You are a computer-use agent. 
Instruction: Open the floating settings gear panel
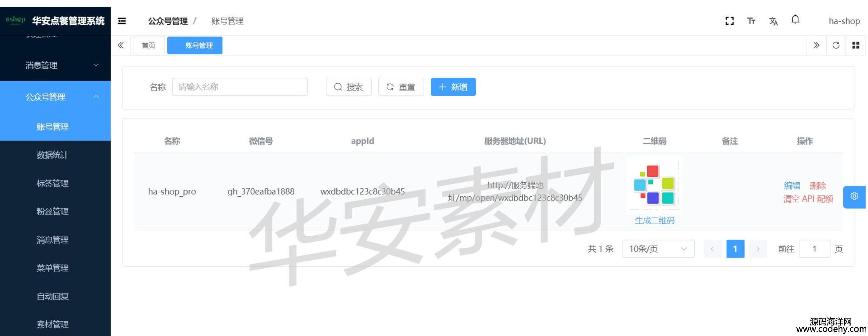[854, 196]
